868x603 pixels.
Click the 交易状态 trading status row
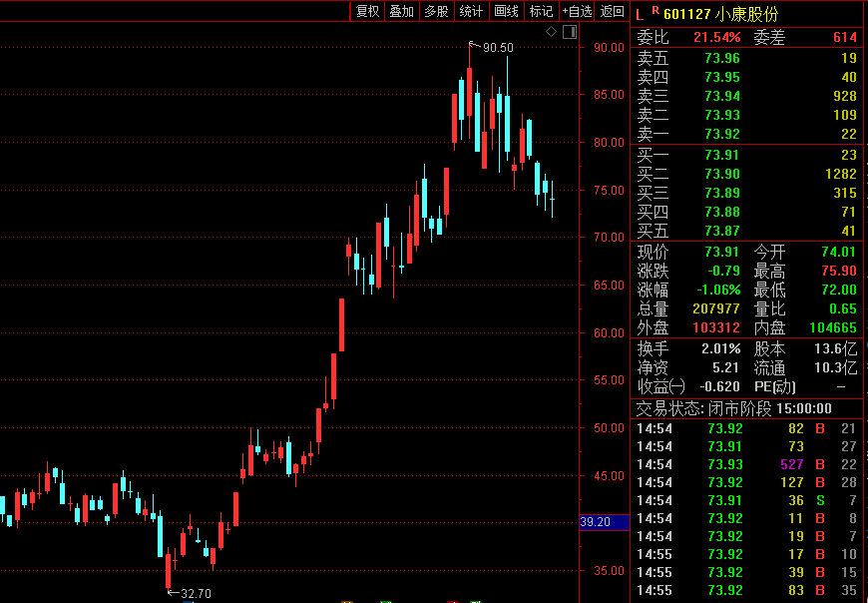pos(747,408)
